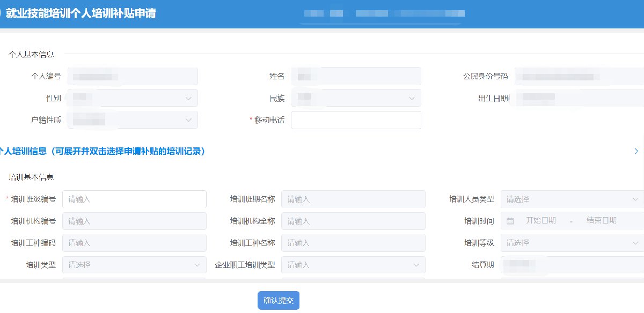Select the 结束日期 end date field

point(601,221)
